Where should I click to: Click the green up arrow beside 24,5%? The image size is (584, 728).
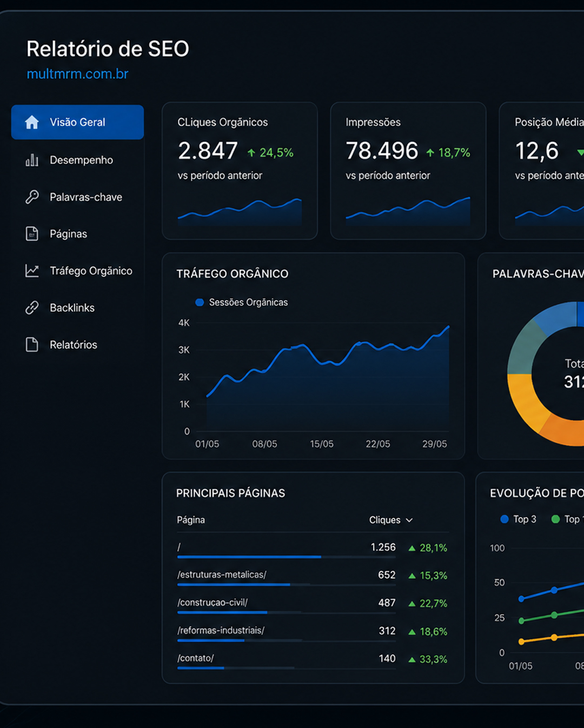(251, 153)
